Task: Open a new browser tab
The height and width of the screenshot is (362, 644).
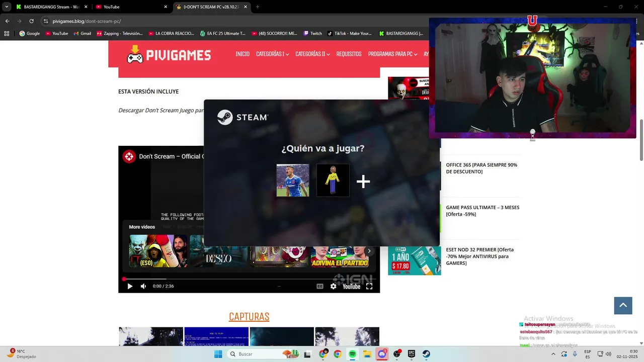Action: click(x=258, y=7)
